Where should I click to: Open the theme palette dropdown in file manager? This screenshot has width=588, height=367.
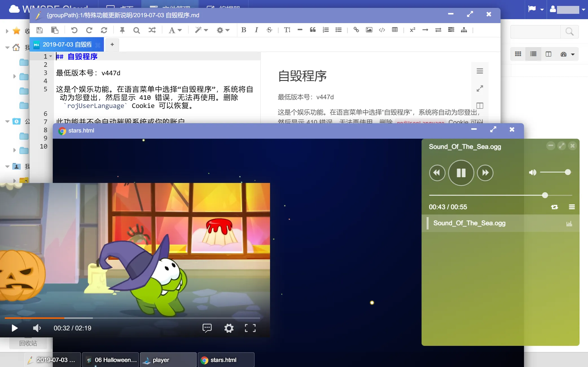[567, 54]
